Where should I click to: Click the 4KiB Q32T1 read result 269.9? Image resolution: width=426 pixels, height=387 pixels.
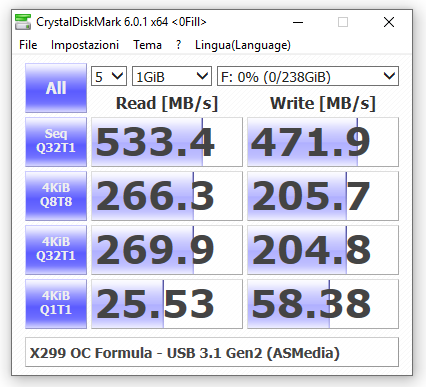pyautogui.click(x=167, y=250)
